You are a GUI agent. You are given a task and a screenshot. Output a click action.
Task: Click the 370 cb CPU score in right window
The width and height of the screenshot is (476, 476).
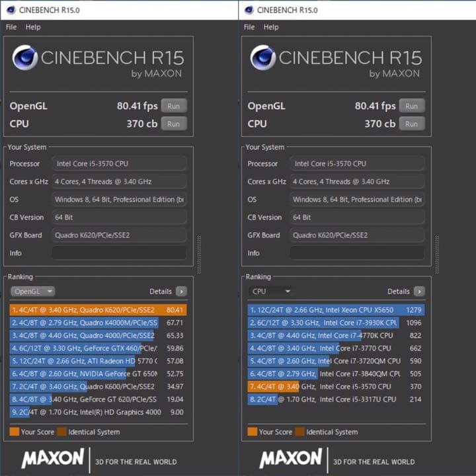coord(380,124)
